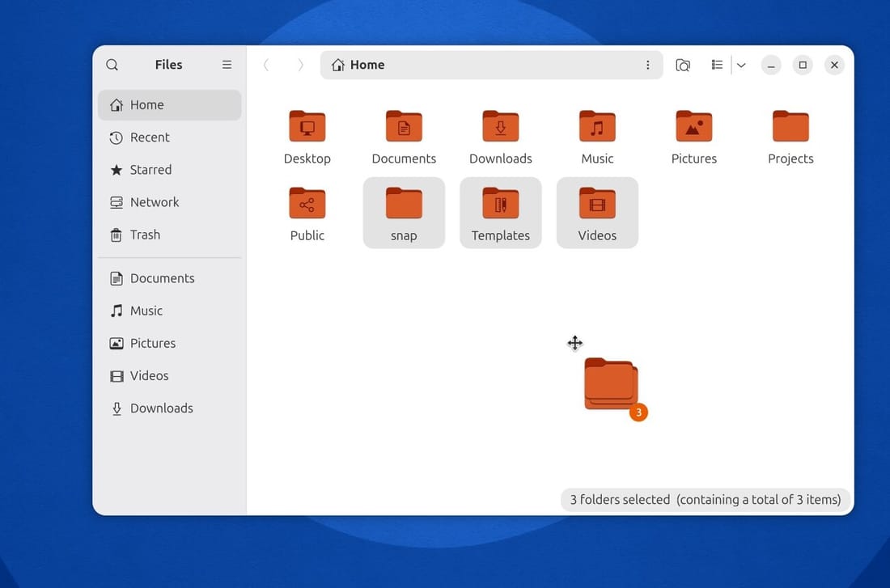Click the search magnifier icon
Image resolution: width=890 pixels, height=588 pixels.
pyautogui.click(x=112, y=65)
